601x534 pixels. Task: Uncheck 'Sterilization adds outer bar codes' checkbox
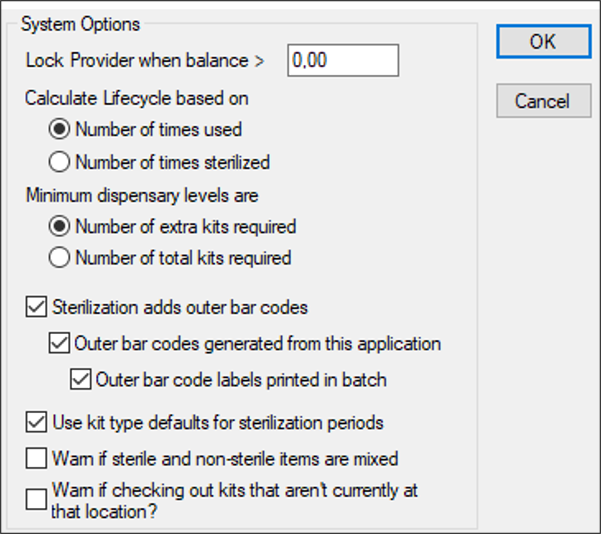click(x=37, y=307)
